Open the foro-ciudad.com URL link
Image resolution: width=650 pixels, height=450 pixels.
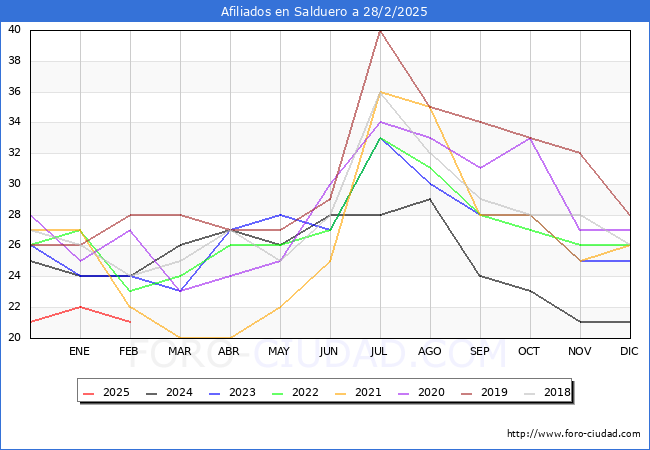click(574, 434)
